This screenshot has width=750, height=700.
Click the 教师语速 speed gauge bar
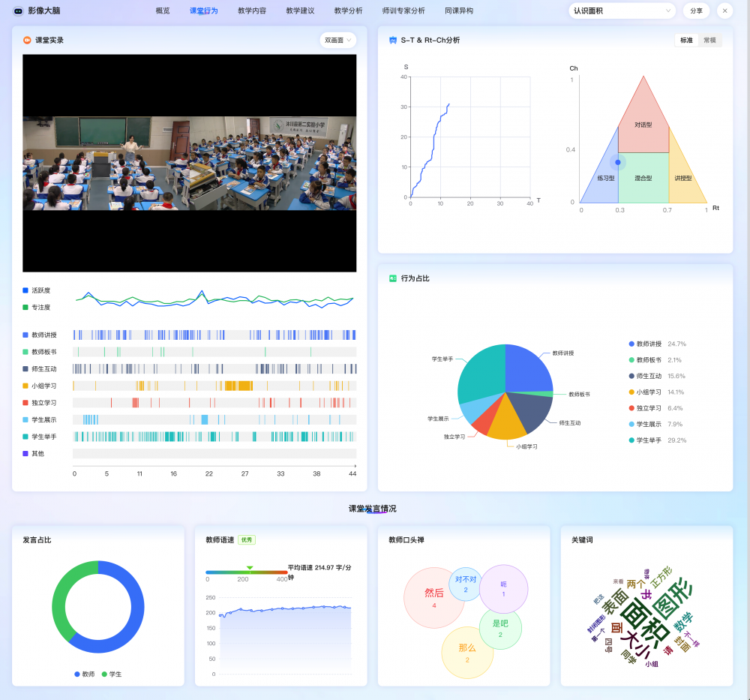pyautogui.click(x=247, y=572)
